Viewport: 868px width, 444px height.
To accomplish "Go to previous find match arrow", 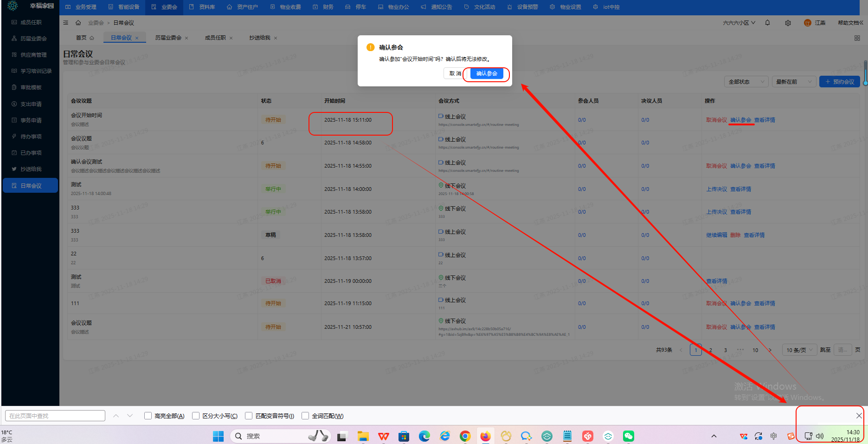I will click(116, 416).
